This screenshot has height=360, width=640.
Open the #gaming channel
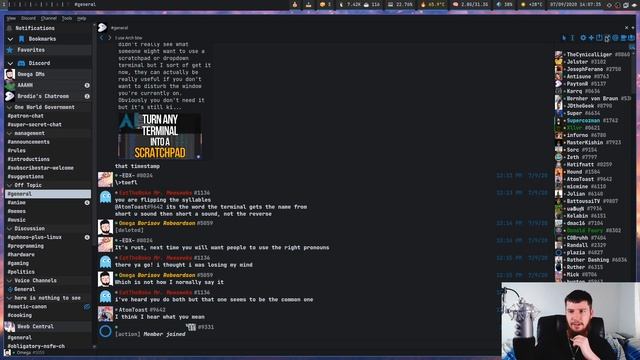tap(18, 263)
